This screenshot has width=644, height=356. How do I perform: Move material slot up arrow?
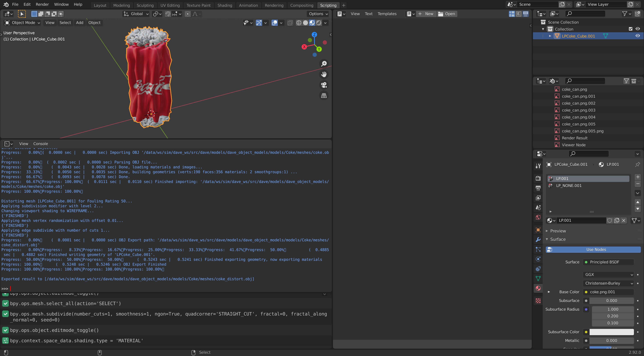[x=638, y=202]
